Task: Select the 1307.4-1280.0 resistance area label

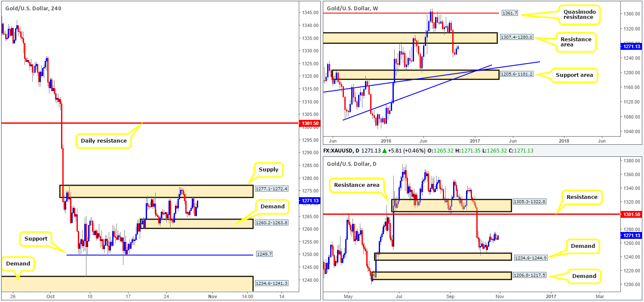Action: [516, 37]
